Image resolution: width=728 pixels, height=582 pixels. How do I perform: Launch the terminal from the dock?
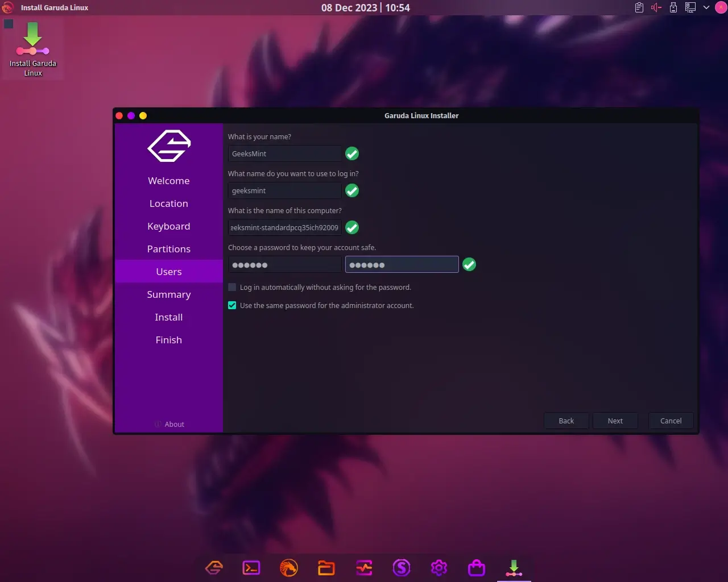tap(251, 567)
